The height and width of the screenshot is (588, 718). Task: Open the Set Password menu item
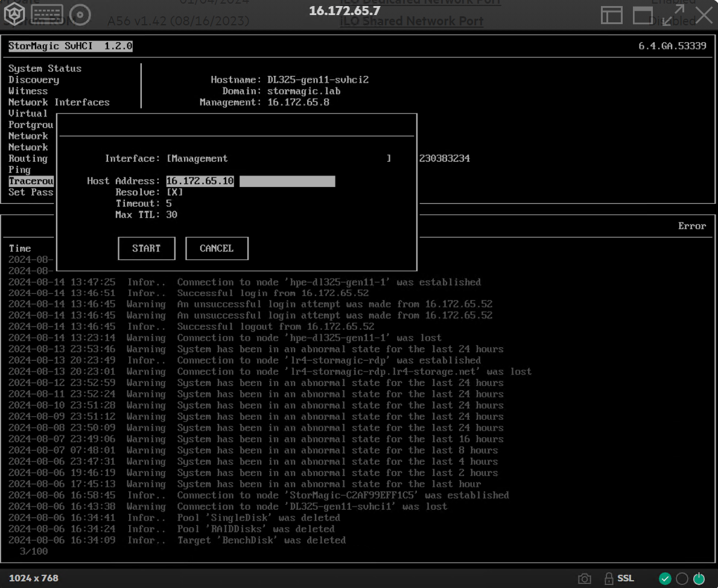(x=31, y=192)
